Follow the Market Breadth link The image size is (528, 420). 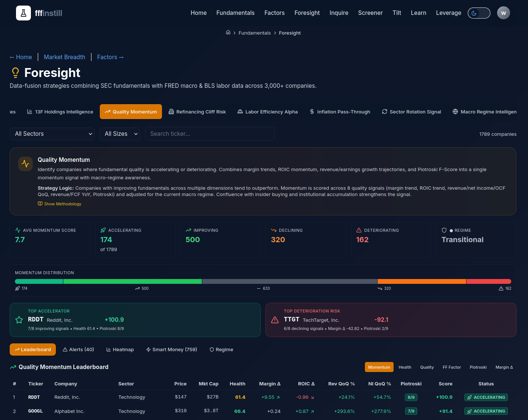pos(64,57)
